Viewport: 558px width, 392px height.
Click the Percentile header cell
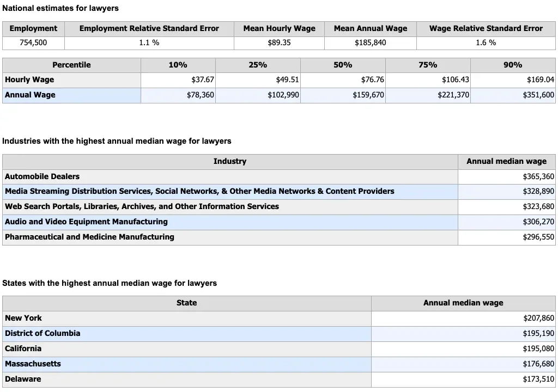coord(71,65)
